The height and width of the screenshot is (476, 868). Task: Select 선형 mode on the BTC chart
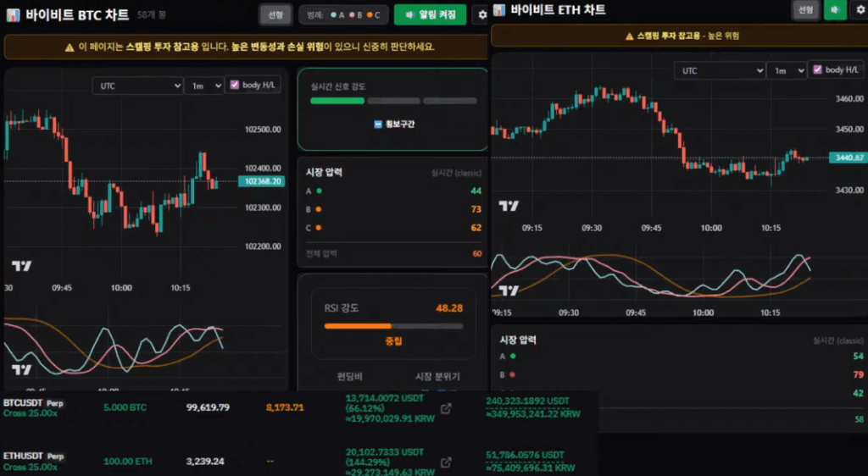pyautogui.click(x=275, y=14)
